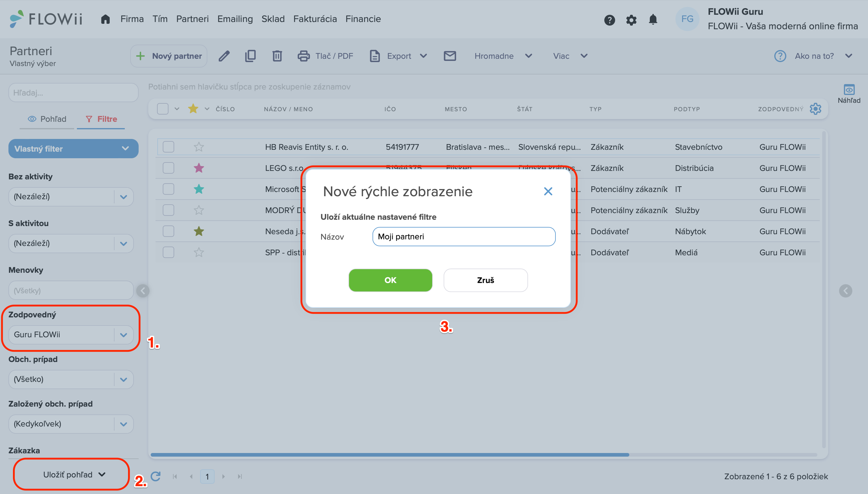Open Financie menu
The image size is (868, 494).
(x=363, y=19)
